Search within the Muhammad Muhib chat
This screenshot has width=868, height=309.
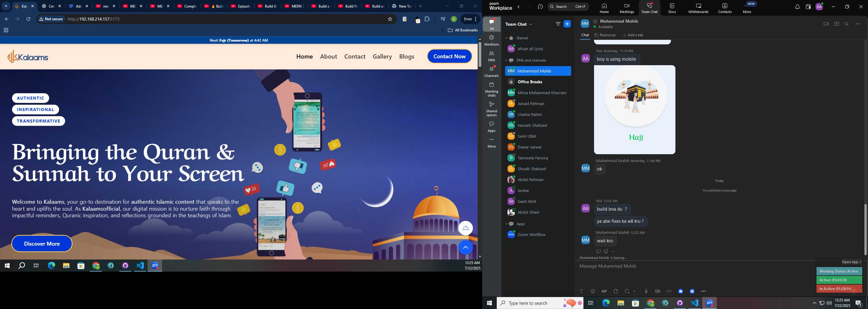coord(846,24)
